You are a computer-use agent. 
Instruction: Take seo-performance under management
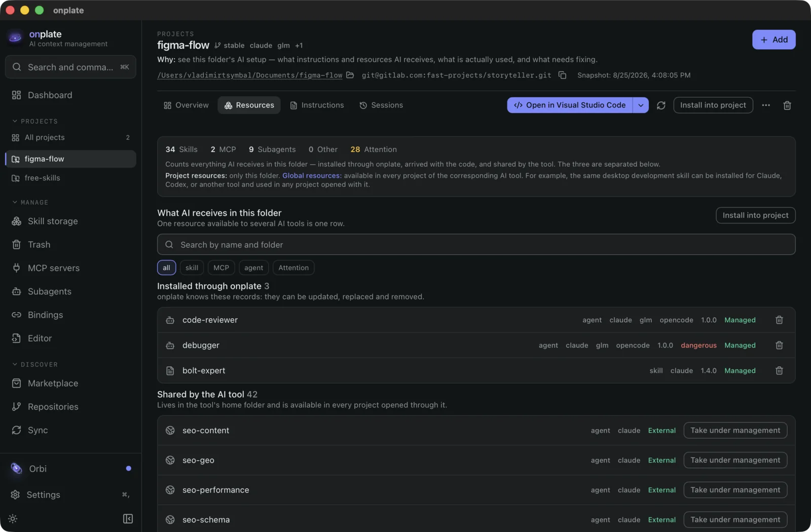click(x=735, y=490)
